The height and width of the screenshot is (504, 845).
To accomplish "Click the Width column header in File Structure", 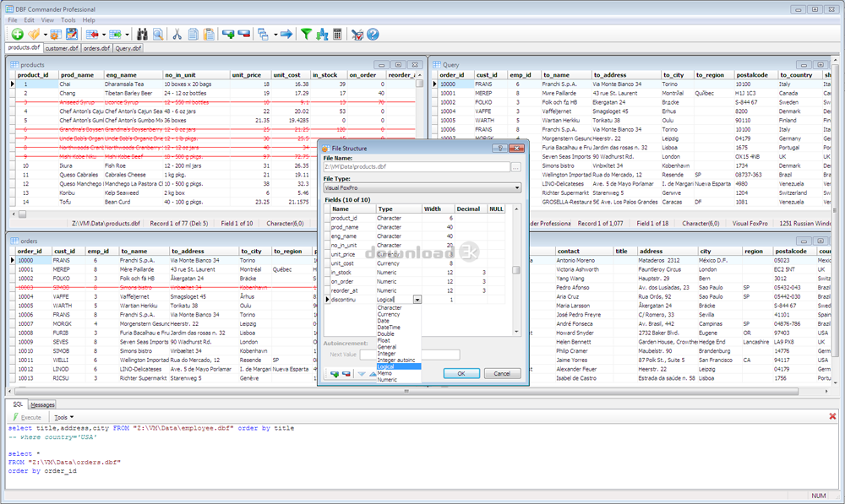I will [439, 209].
